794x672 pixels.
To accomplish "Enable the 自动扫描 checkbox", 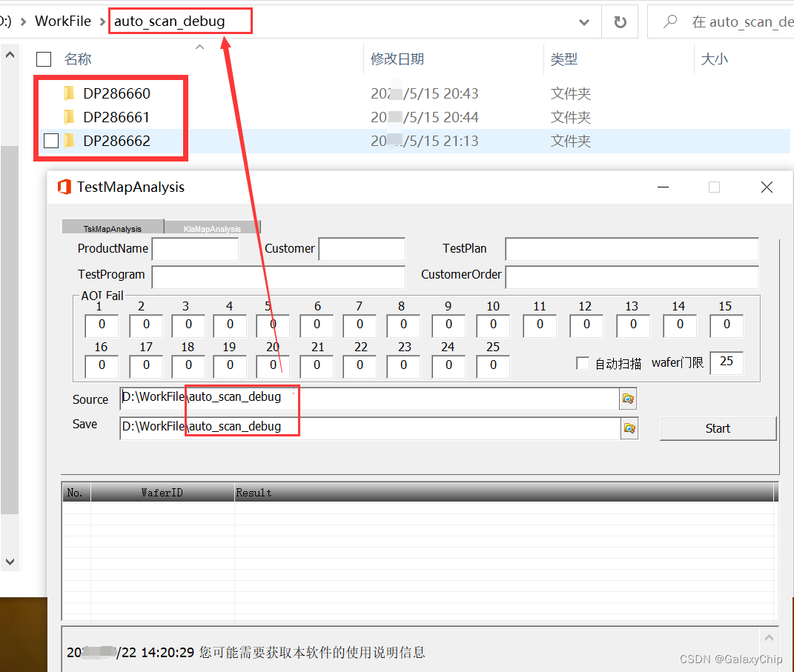I will [x=583, y=362].
